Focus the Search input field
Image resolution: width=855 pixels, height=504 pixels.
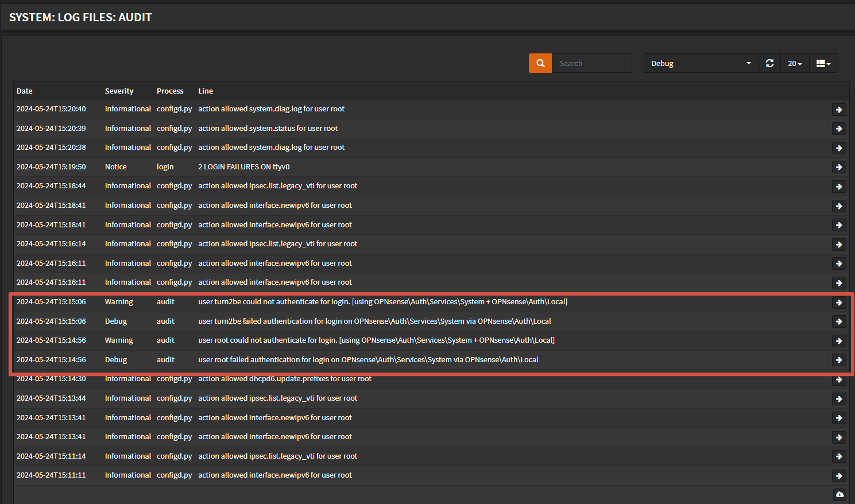point(592,63)
